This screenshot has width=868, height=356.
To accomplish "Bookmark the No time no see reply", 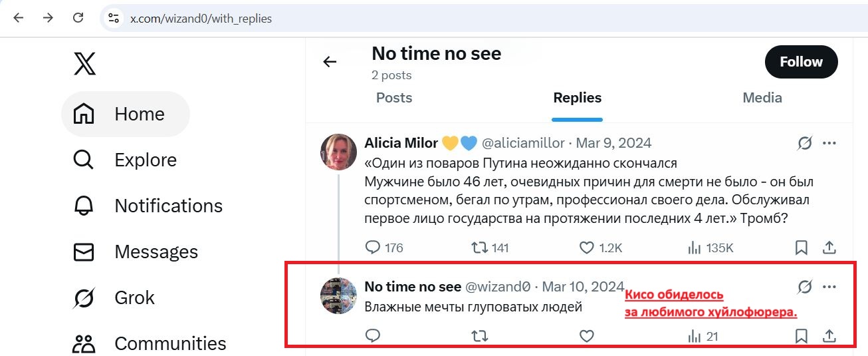I will tap(802, 337).
